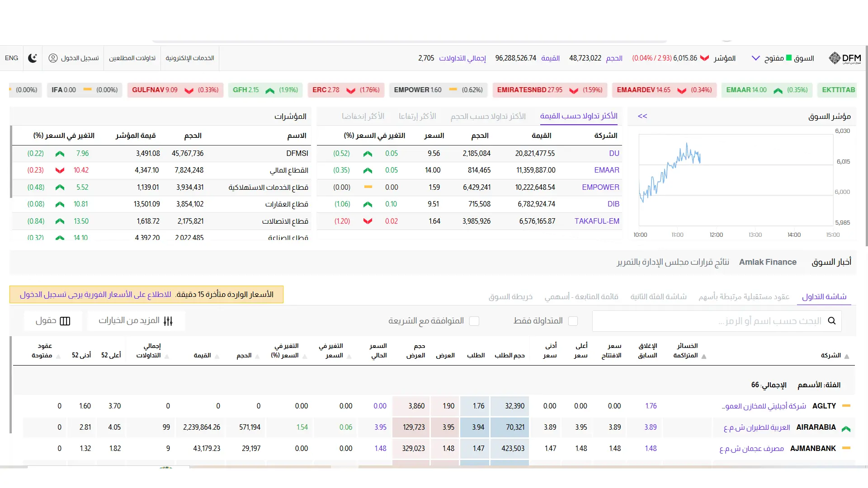Viewport: 868px width, 488px height.
Task: Open the TAKAFUL-EM company link
Action: (597, 221)
